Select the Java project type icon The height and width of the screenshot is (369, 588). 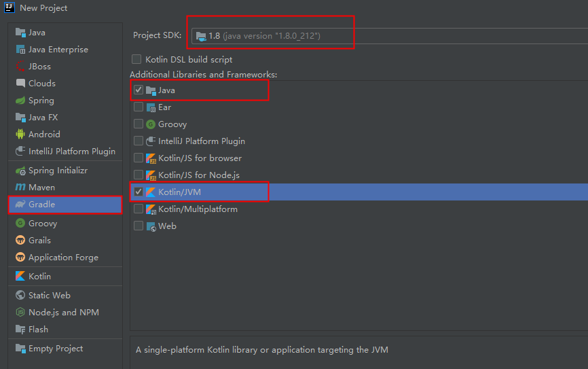pos(20,33)
